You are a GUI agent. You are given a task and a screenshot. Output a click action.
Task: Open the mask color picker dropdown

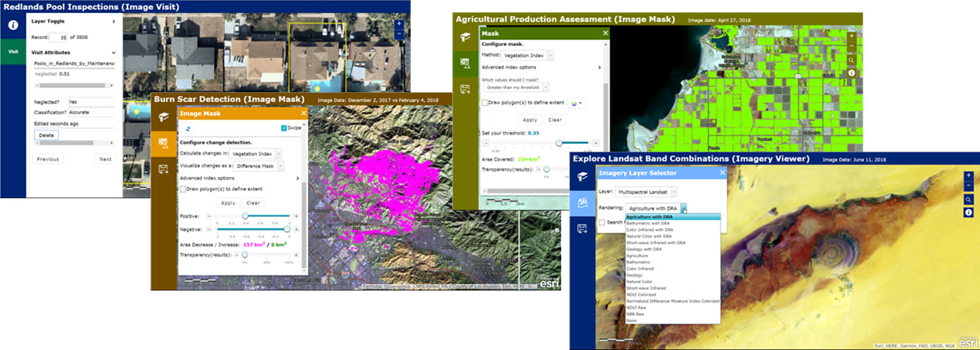(578, 104)
